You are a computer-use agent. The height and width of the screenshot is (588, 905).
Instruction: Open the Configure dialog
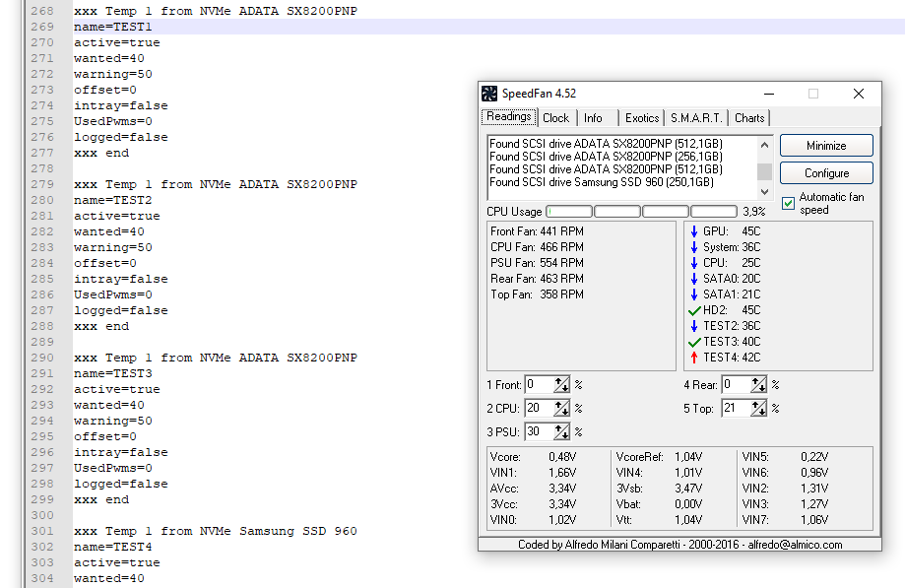(826, 173)
